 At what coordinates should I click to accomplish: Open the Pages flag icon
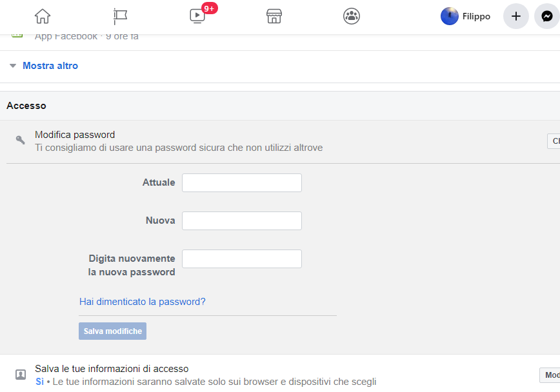(x=120, y=16)
